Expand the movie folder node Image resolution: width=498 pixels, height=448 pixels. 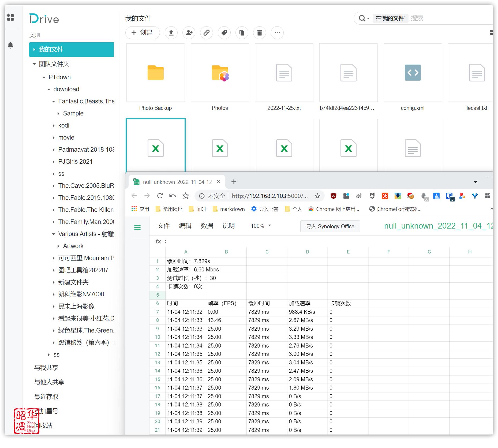pyautogui.click(x=54, y=138)
